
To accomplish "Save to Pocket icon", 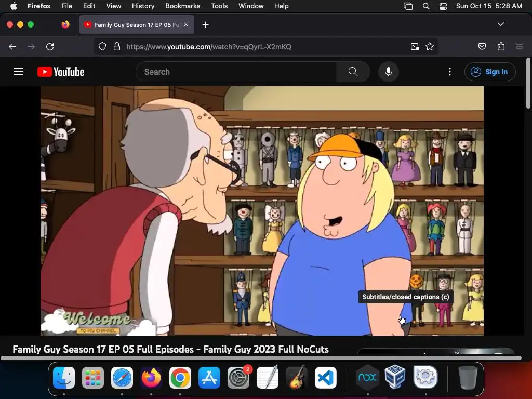I will coord(482,46).
